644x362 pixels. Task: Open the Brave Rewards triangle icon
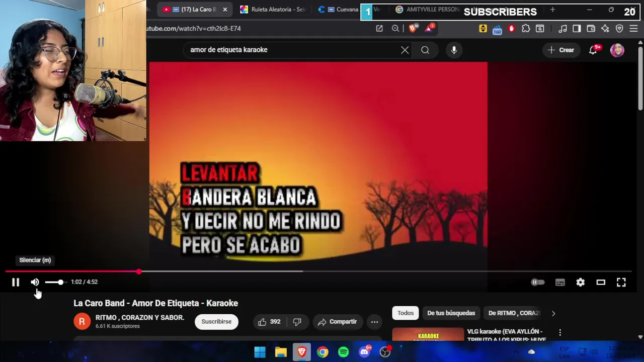coord(429,29)
